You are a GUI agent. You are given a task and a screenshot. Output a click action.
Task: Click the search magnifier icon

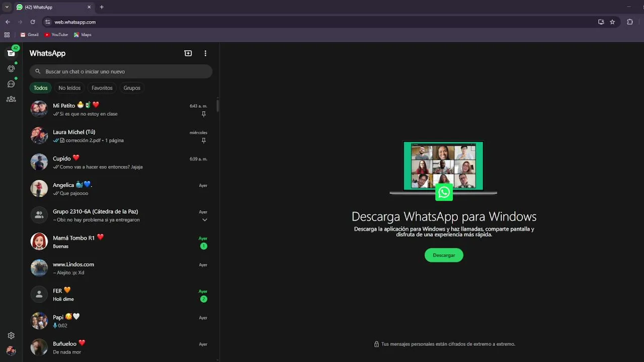point(38,71)
